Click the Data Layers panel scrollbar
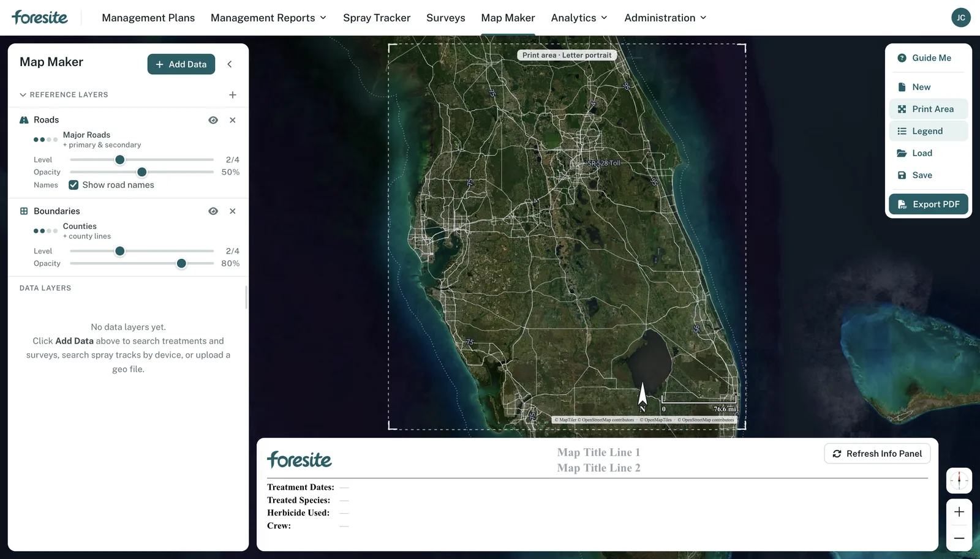The image size is (980, 559). click(246, 298)
